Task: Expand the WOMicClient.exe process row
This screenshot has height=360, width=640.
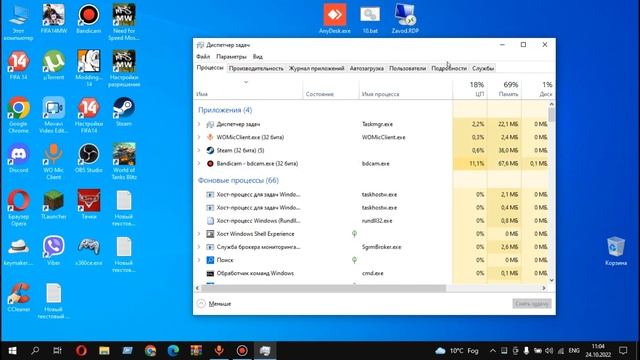Action: 199,137
